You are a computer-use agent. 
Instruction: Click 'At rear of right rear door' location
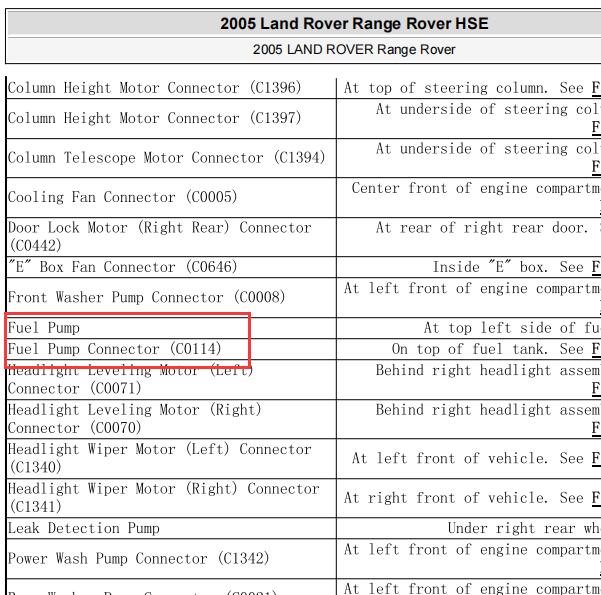(482, 228)
